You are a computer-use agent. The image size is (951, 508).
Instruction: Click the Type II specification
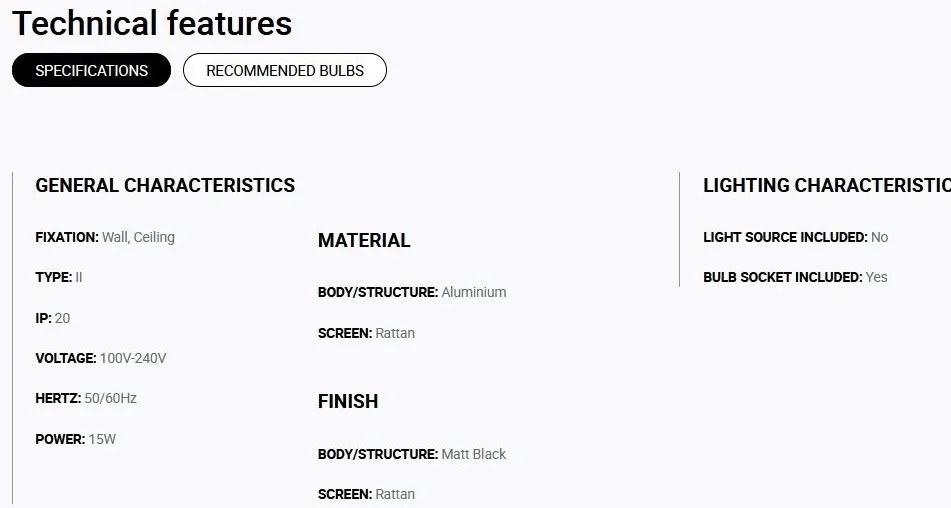pos(59,278)
